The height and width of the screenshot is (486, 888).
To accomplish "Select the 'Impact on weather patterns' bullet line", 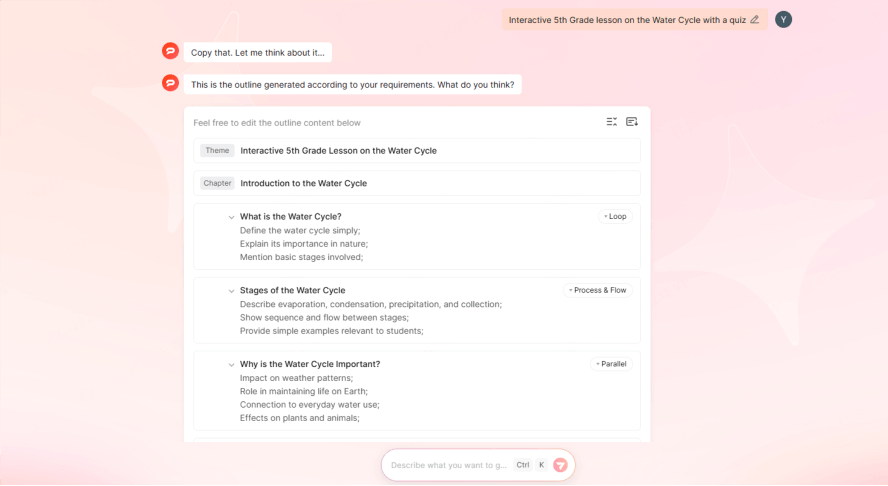I will click(296, 378).
